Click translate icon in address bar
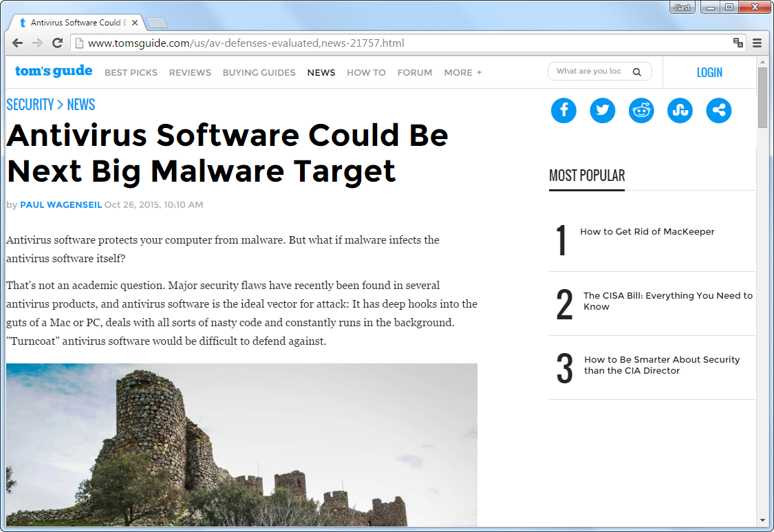This screenshot has width=774, height=532. 738,43
